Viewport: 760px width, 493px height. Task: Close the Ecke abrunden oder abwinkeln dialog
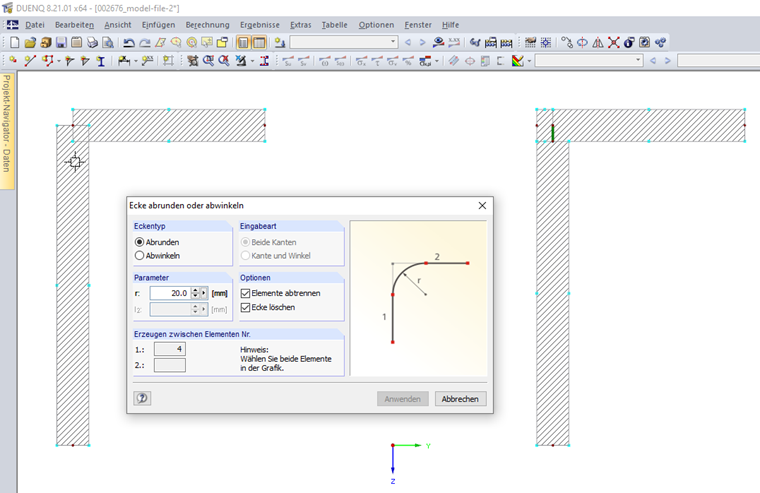[x=482, y=206]
